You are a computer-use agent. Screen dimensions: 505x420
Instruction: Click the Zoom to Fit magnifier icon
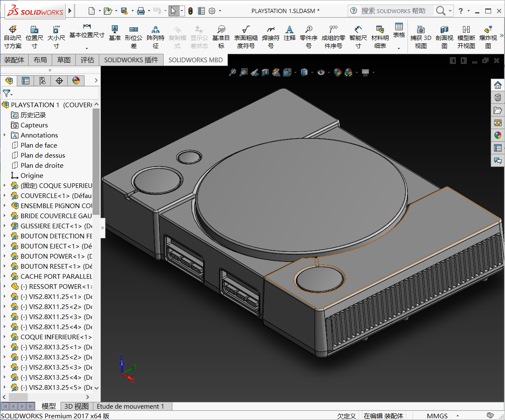click(x=233, y=72)
